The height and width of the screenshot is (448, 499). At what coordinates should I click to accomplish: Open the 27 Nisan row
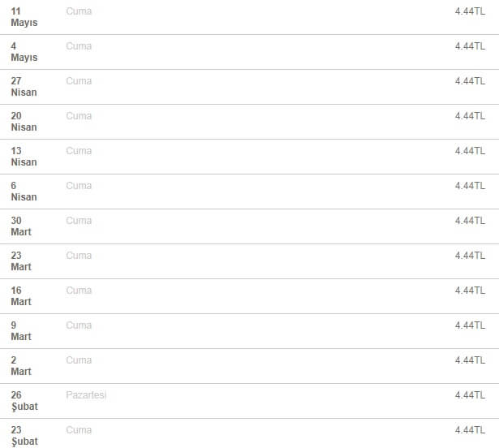(250, 87)
